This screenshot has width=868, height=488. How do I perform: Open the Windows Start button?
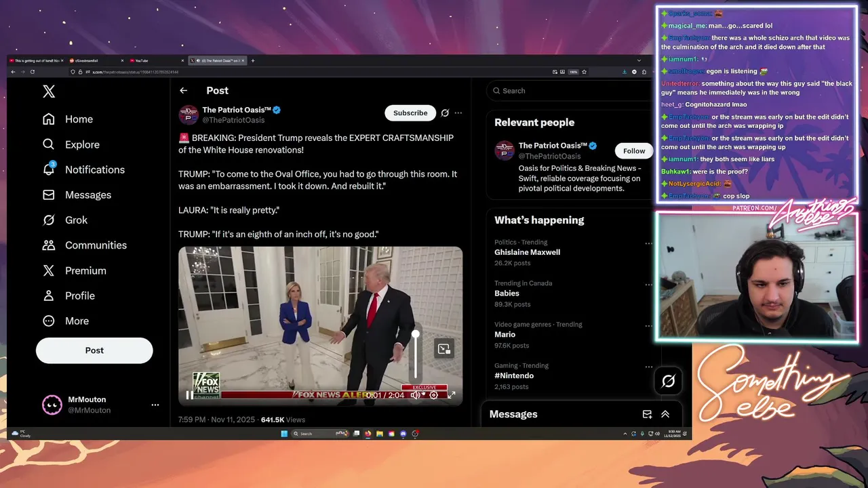pyautogui.click(x=284, y=434)
